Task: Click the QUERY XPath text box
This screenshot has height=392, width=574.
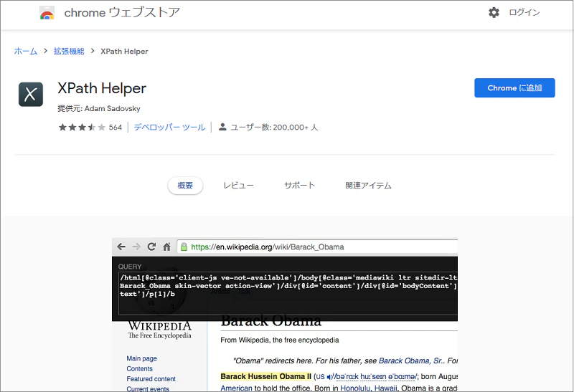Action: click(288, 294)
